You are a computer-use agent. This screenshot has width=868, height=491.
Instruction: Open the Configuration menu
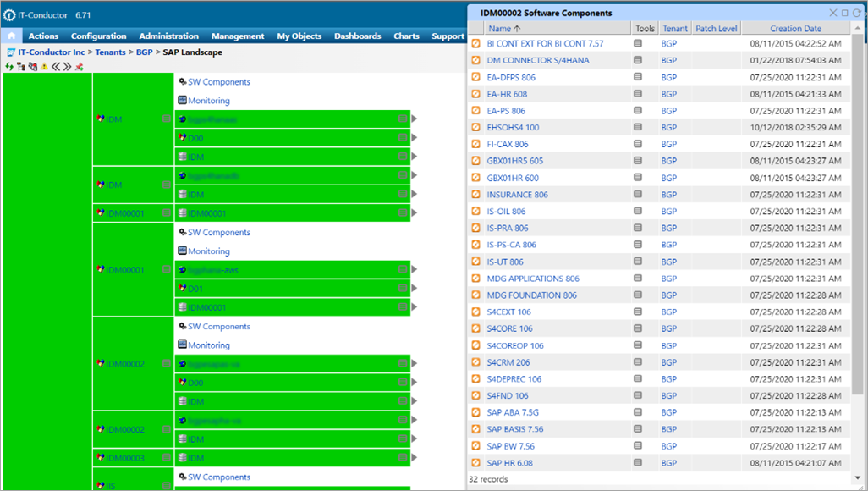click(x=98, y=36)
